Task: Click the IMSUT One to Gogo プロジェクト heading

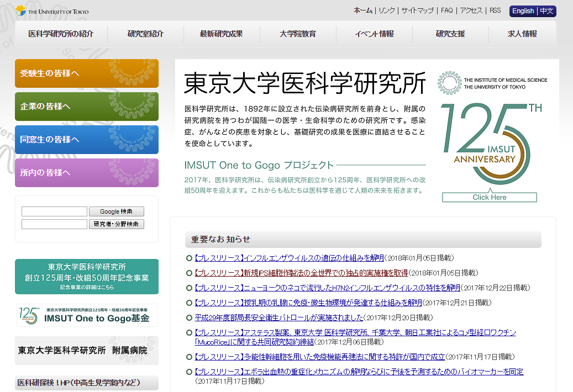Action: point(259,165)
